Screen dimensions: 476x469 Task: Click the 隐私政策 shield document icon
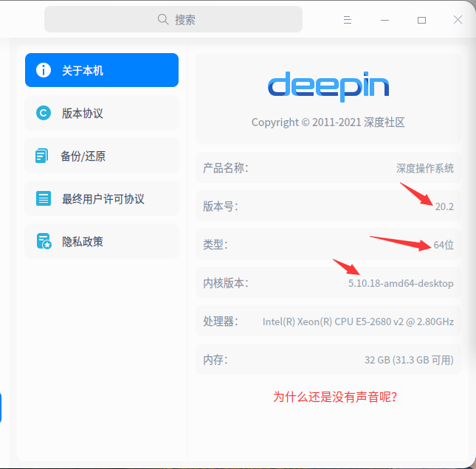point(44,241)
